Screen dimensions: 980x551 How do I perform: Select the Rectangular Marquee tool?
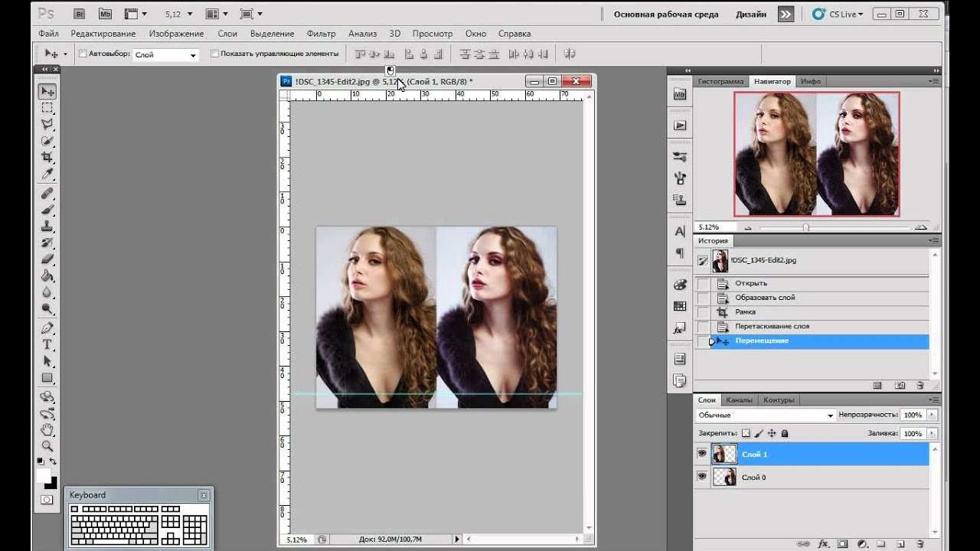(x=47, y=108)
